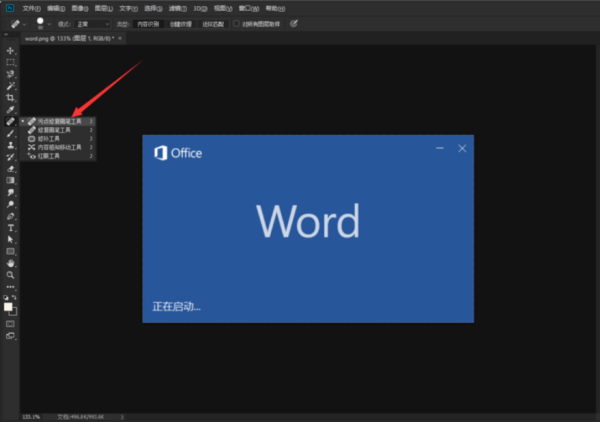Toggle Quick Mask mode icon
600x422 pixels.
(10, 324)
